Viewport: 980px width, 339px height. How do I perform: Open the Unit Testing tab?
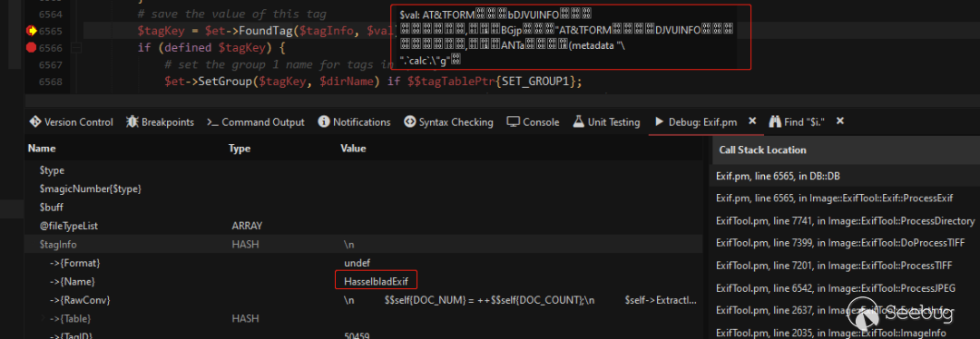[x=605, y=122]
